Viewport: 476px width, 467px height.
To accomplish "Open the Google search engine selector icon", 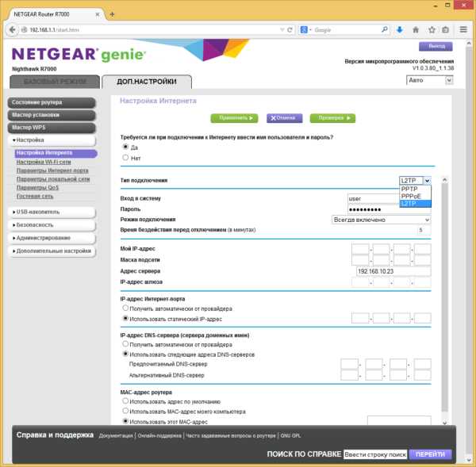I will pos(304,30).
